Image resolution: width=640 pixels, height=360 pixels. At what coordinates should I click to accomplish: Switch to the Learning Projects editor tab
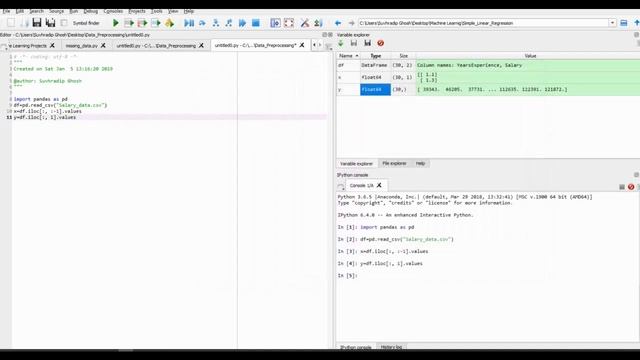coord(28,46)
